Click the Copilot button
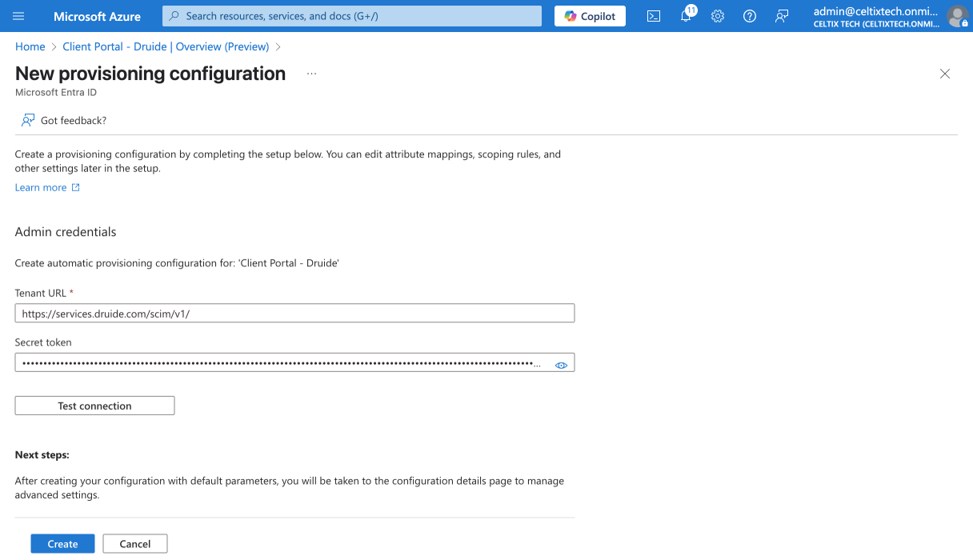This screenshot has height=560, width=973. pyautogui.click(x=590, y=16)
